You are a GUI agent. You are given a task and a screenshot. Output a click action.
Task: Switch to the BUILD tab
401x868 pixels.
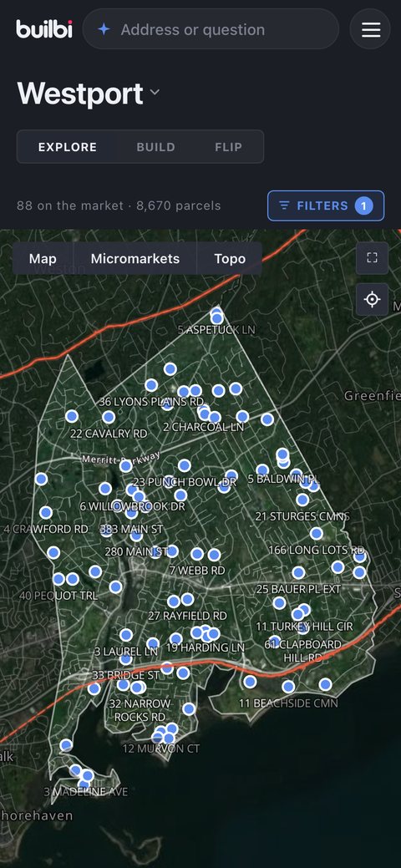[155, 147]
